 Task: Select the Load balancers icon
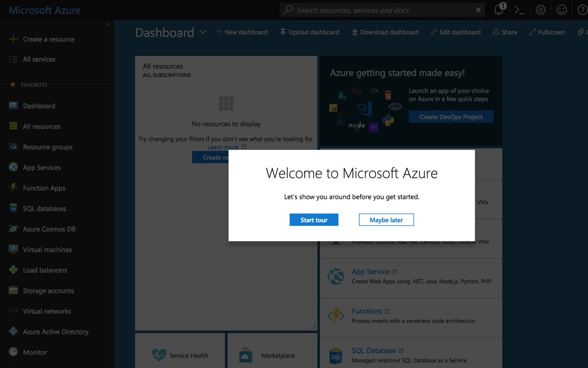tap(13, 270)
